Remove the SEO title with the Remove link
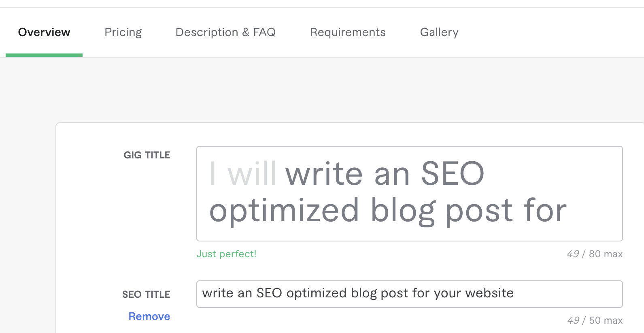Viewport: 644px width, 333px height. click(x=149, y=316)
